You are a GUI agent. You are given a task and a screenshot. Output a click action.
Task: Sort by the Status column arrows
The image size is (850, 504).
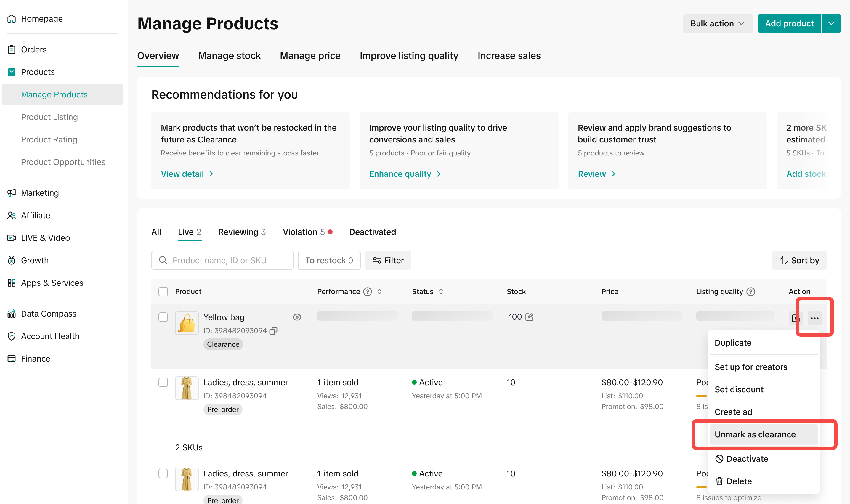click(441, 291)
